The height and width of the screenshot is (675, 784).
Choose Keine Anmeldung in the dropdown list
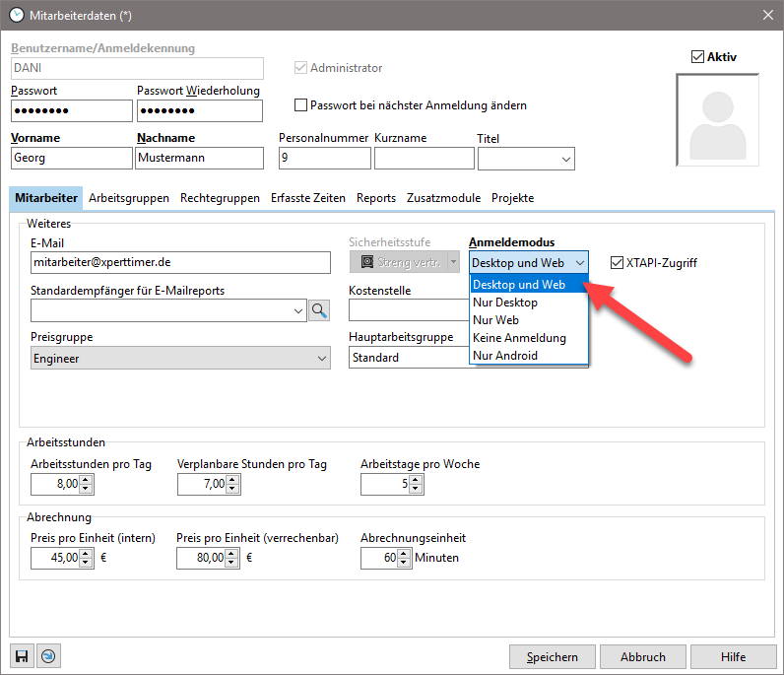tap(519, 338)
